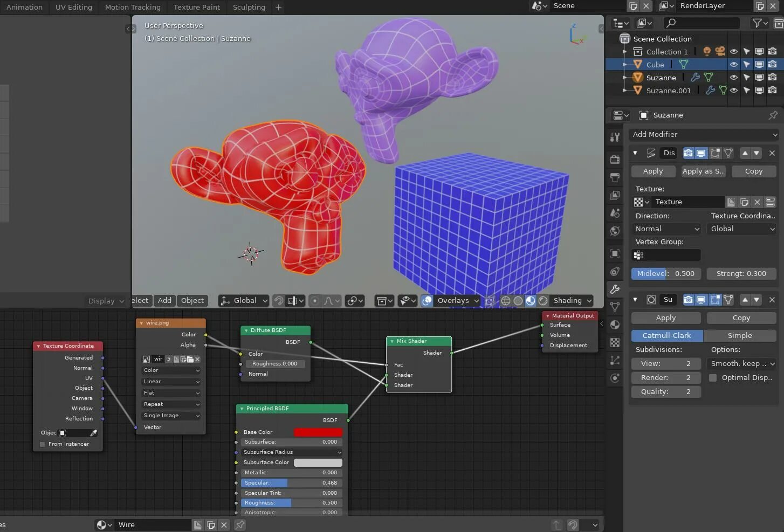This screenshot has height=532, width=784.
Task: Collapse the Displace modifier panel
Action: 635,153
